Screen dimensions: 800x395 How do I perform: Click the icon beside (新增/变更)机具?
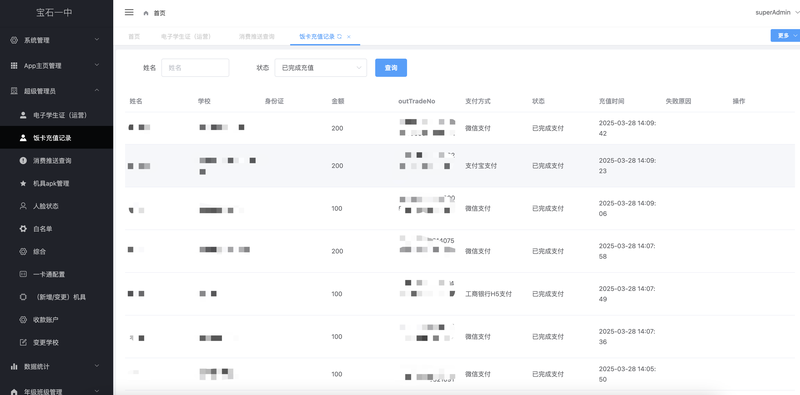(23, 297)
